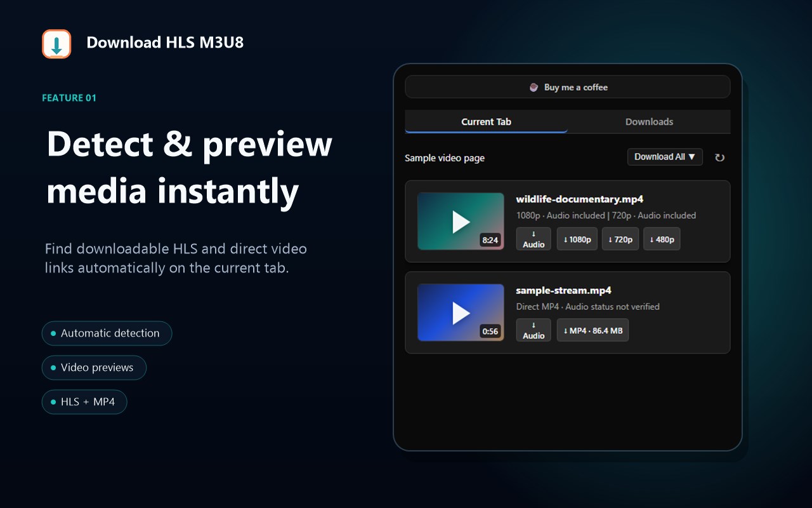The width and height of the screenshot is (812, 508).
Task: Click the Detect & preview media instantly heading
Action: click(x=189, y=167)
